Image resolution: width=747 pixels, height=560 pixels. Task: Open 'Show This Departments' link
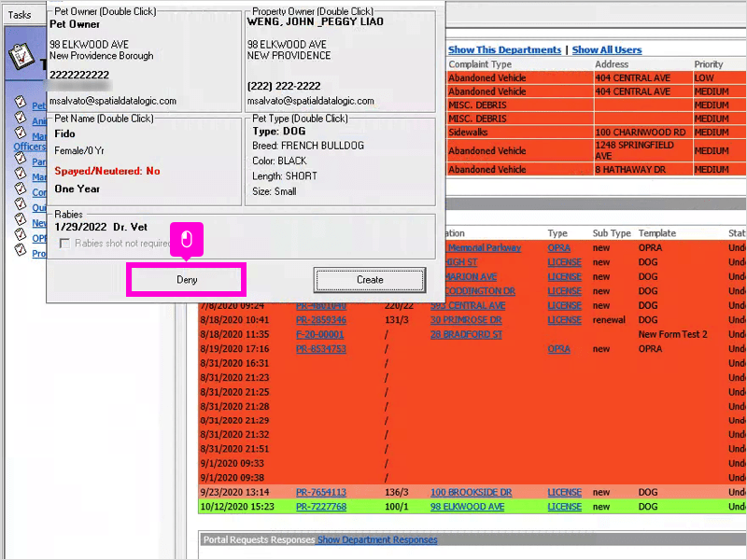504,50
